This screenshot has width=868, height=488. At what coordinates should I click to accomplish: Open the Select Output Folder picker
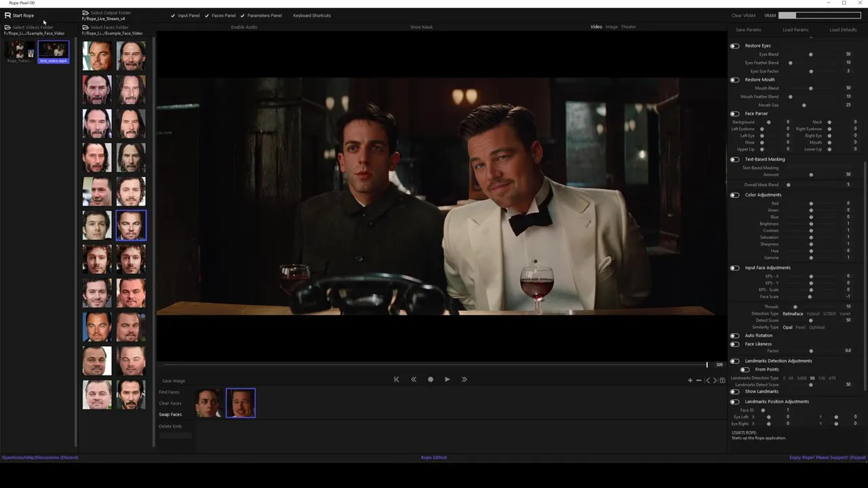(106, 13)
